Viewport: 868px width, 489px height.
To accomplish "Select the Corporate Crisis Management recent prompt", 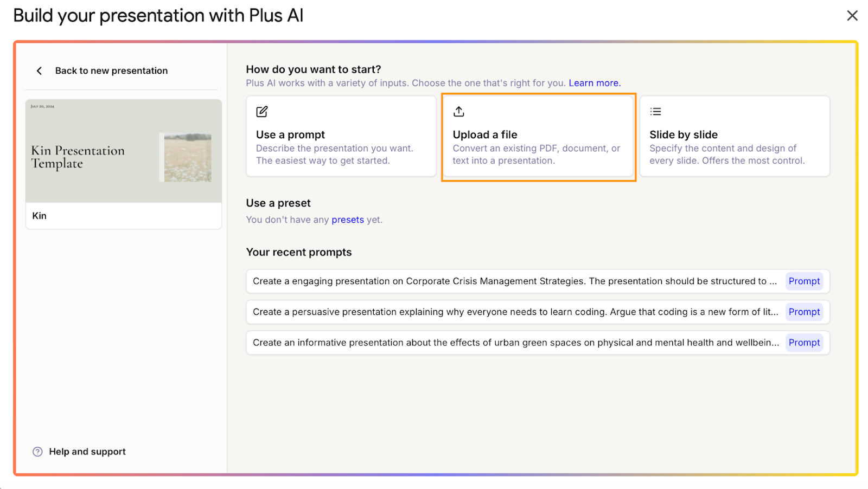I will 538,281.
